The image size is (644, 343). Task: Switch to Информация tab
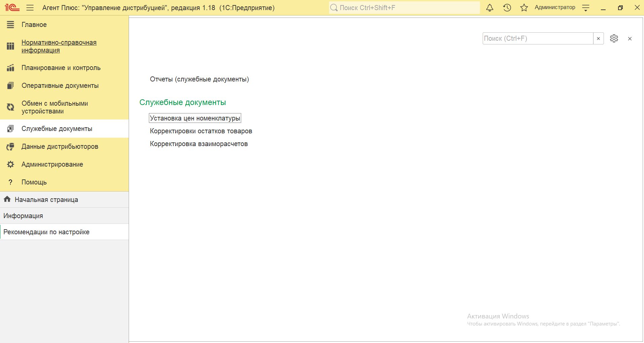coord(23,216)
